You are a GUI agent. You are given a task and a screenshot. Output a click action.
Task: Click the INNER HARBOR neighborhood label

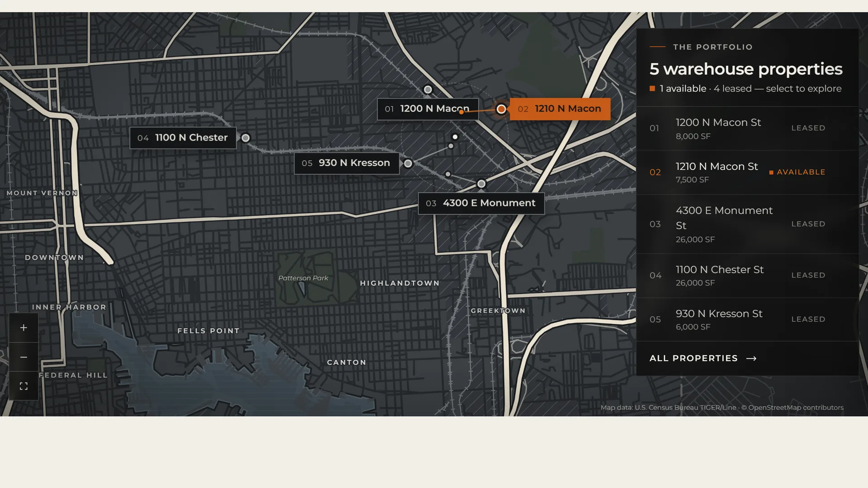click(x=69, y=307)
